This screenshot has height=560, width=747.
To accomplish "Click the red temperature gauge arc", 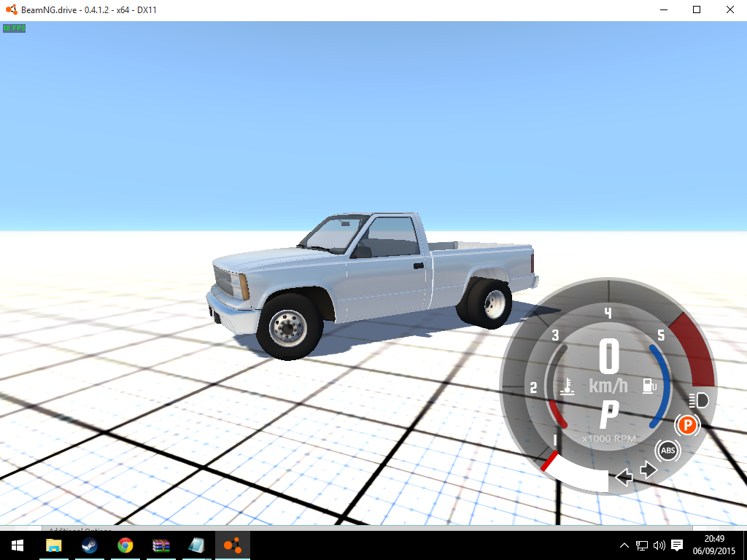I will point(558,414).
